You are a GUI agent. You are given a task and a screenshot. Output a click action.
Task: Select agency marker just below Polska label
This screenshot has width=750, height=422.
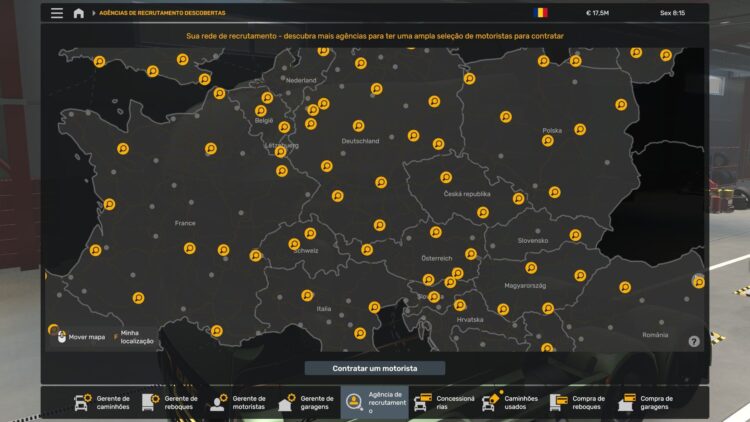(x=548, y=141)
